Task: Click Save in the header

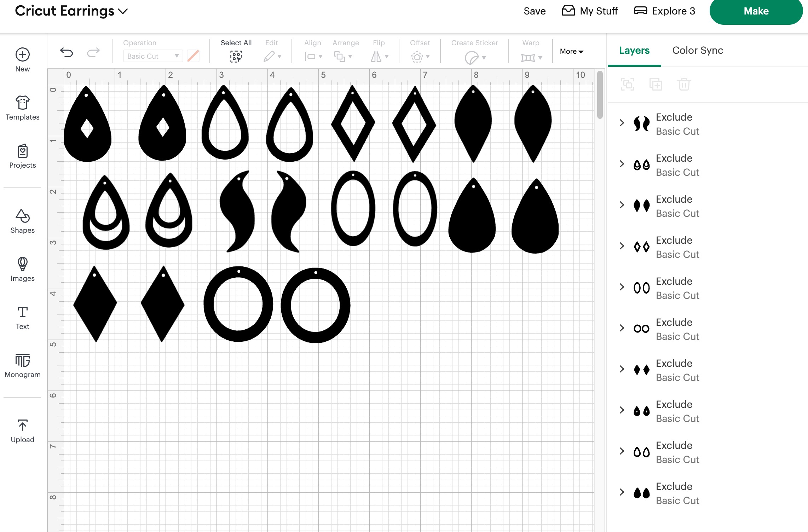Action: pyautogui.click(x=535, y=11)
